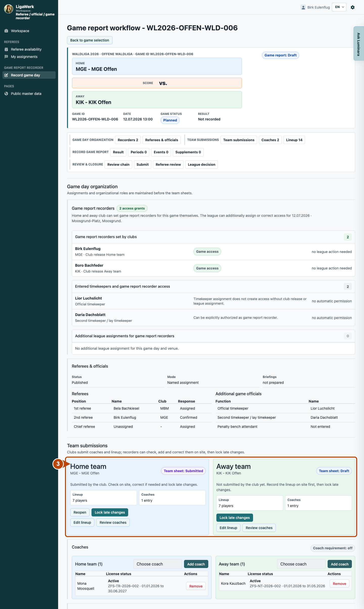364x609 pixels.
Task: Open the Review chain tab
Action: click(118, 164)
